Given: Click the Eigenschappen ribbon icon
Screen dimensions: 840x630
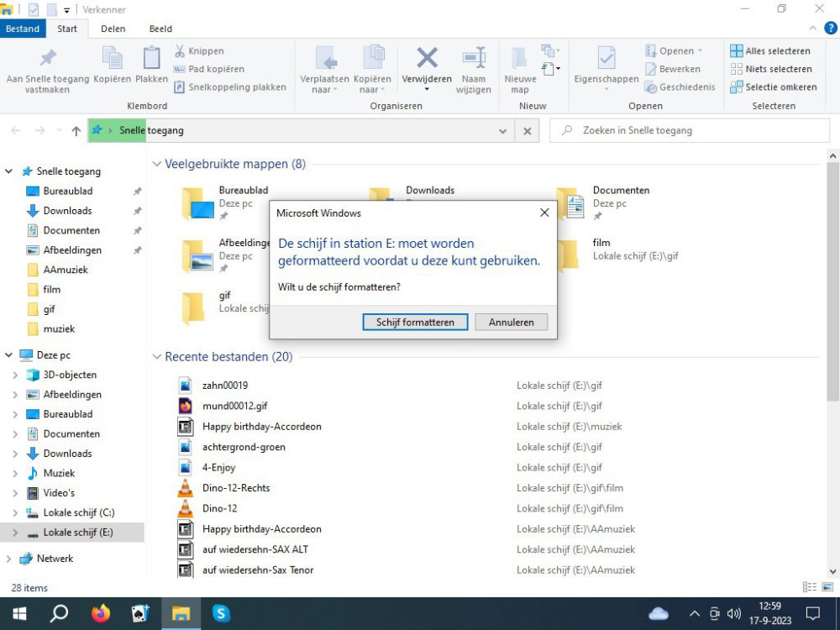Looking at the screenshot, I should click(606, 58).
